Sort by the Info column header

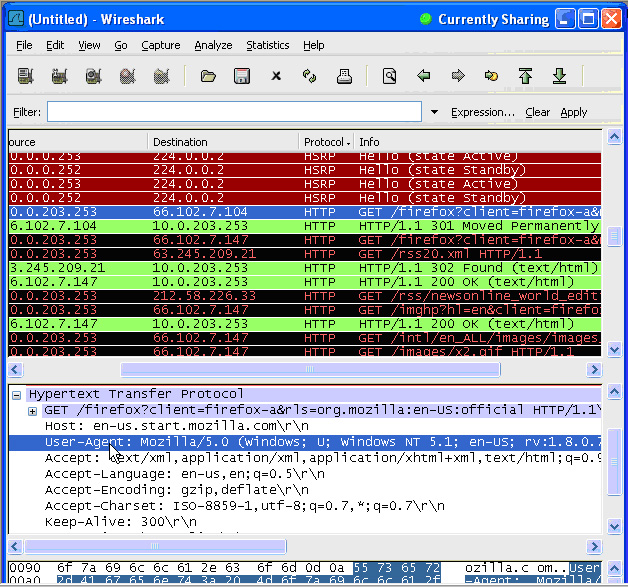point(478,142)
